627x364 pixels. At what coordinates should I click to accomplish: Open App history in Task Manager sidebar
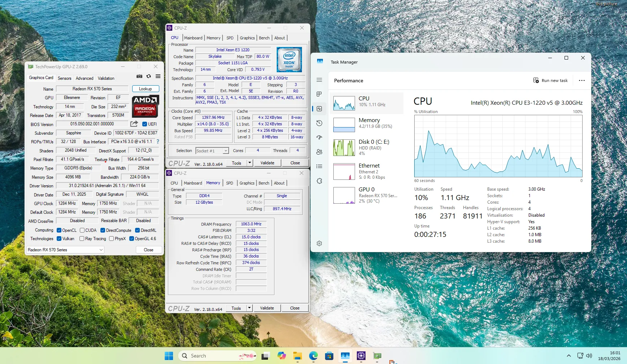pos(319,123)
